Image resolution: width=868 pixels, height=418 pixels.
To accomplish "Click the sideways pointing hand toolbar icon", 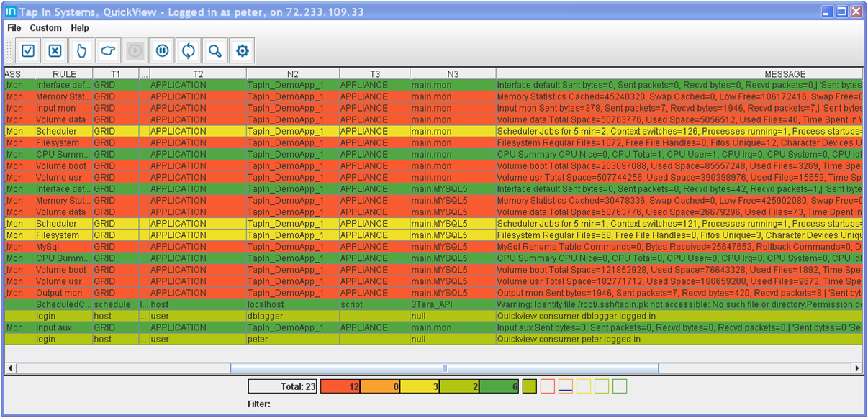I will point(108,50).
